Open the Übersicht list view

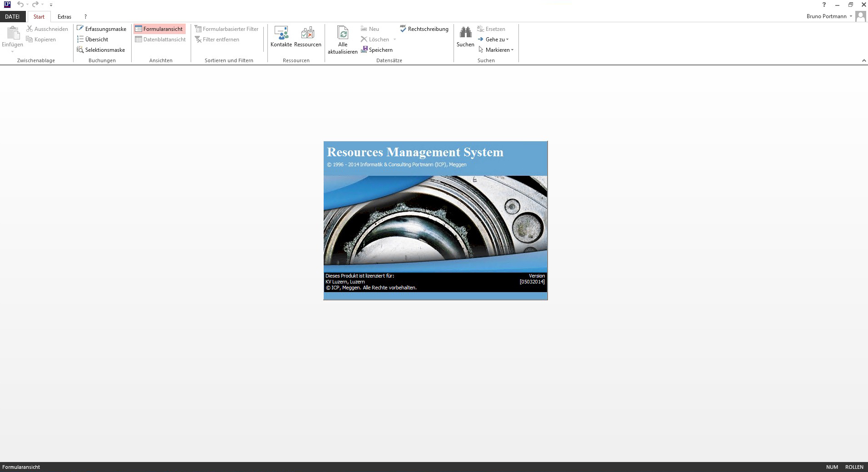93,39
